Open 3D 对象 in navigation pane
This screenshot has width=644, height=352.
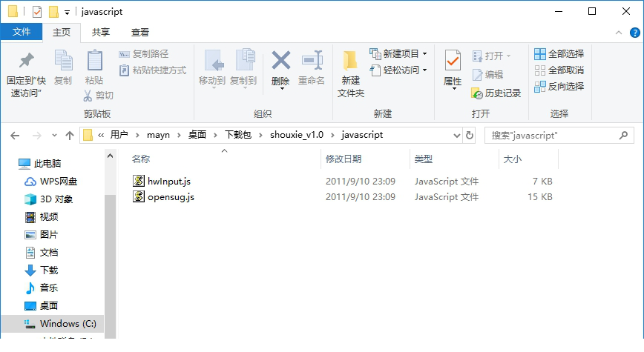pos(48,199)
